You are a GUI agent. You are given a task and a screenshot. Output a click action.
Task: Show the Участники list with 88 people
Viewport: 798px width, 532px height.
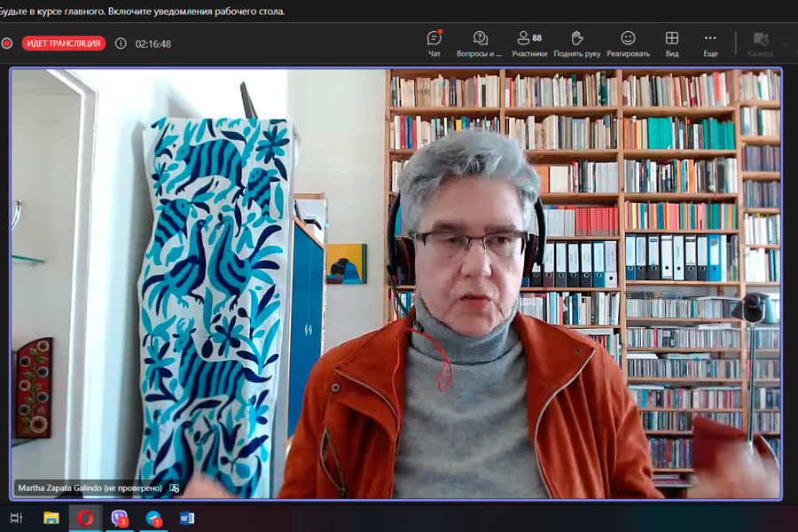[x=528, y=43]
